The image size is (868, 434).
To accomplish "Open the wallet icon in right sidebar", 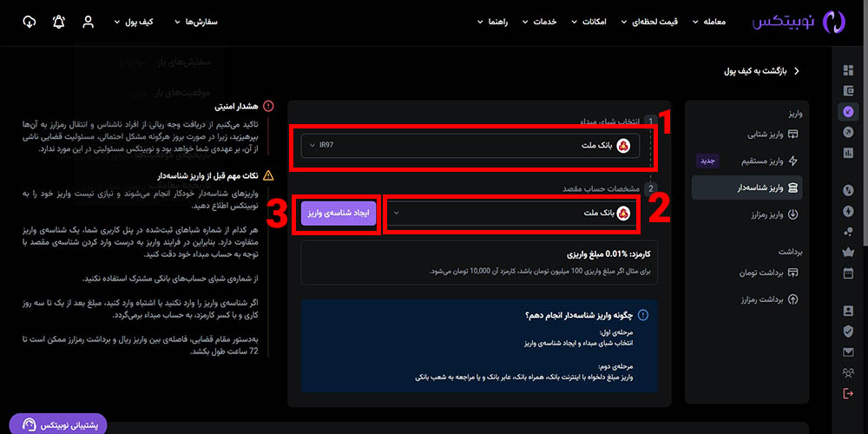I will (848, 91).
